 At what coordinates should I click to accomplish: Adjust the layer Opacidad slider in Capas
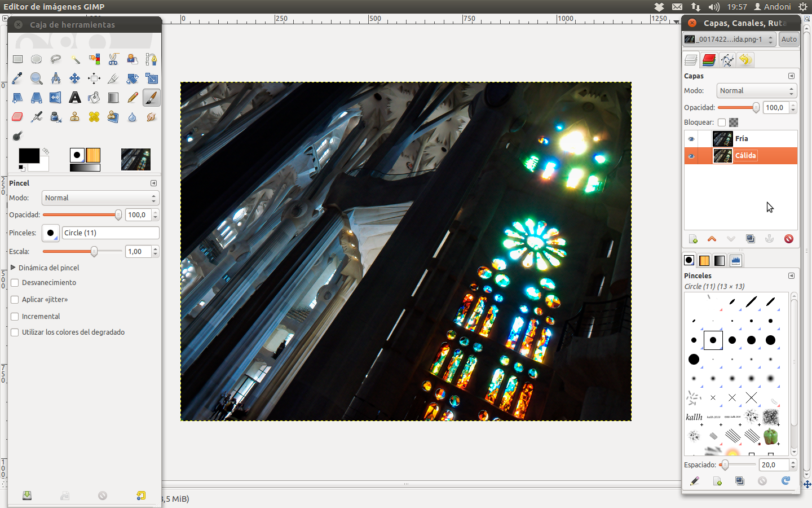click(739, 108)
